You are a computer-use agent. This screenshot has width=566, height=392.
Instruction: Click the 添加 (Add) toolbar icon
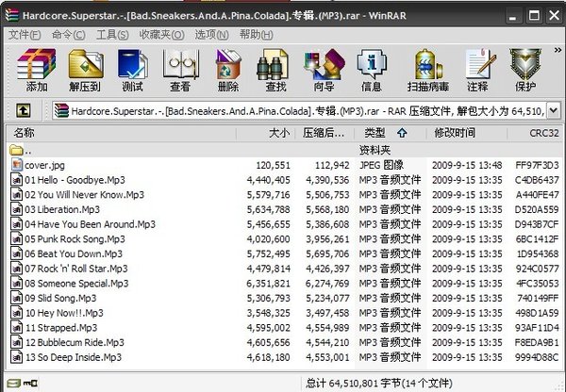pyautogui.click(x=36, y=64)
